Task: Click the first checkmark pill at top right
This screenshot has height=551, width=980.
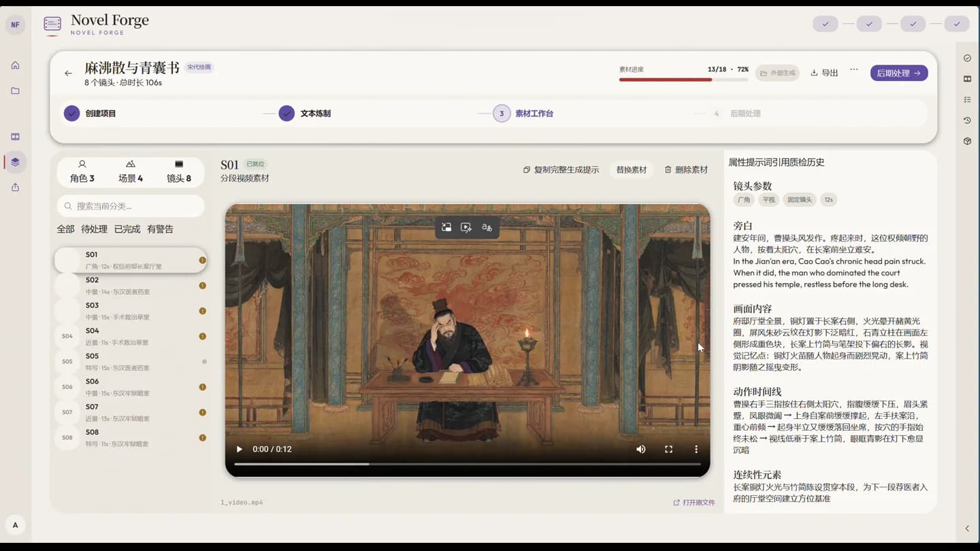Action: [825, 24]
